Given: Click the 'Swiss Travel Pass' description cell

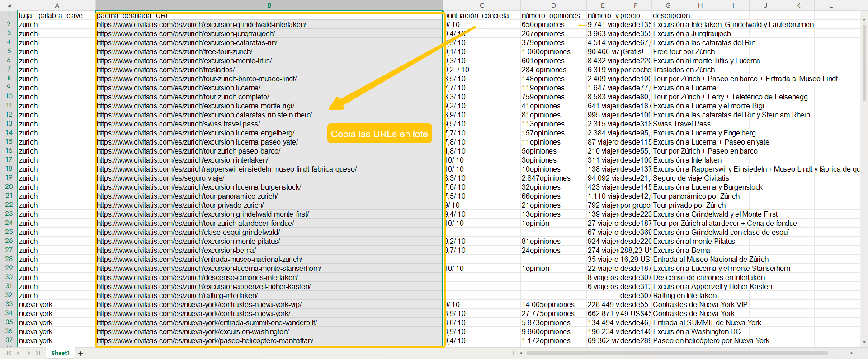Looking at the screenshot, I should point(681,124).
